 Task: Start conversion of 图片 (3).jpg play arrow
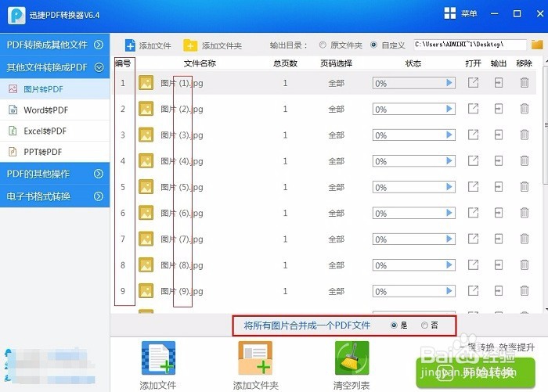point(449,135)
